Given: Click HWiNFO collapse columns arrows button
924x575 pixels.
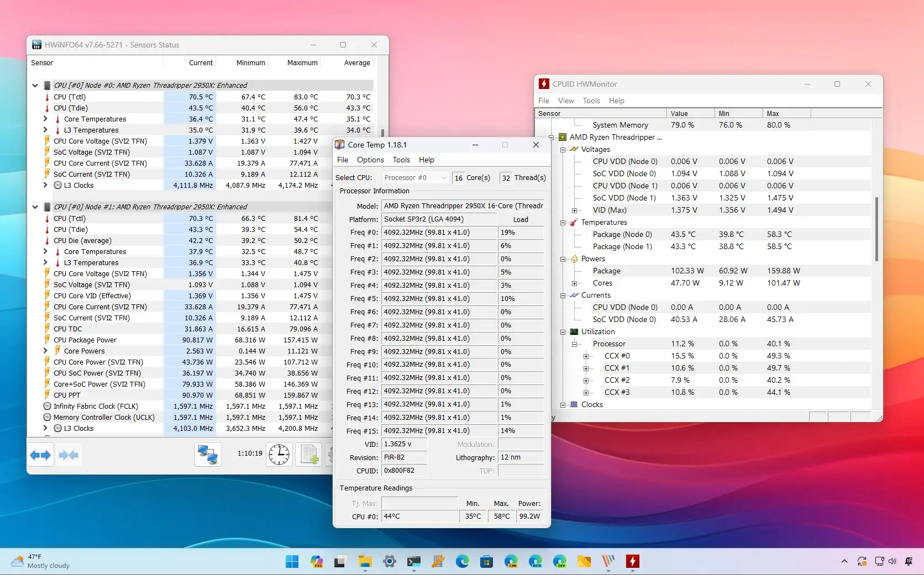Looking at the screenshot, I should tap(68, 455).
